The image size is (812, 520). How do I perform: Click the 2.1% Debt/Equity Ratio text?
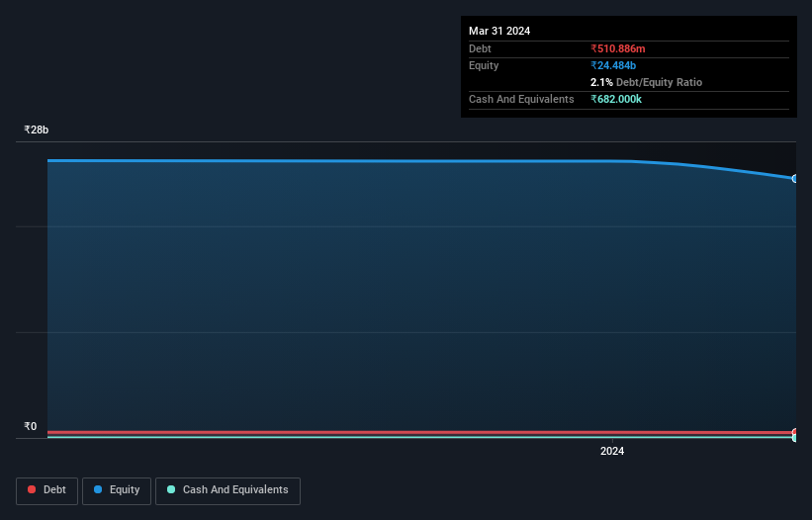[646, 82]
